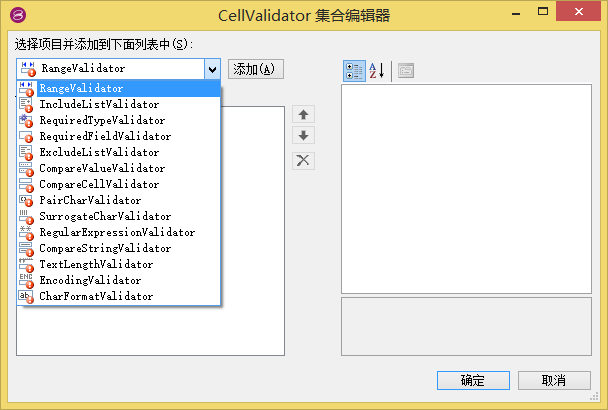Choose IncludeListValidator from the list
Screen dimensions: 608x410
[x=98, y=104]
